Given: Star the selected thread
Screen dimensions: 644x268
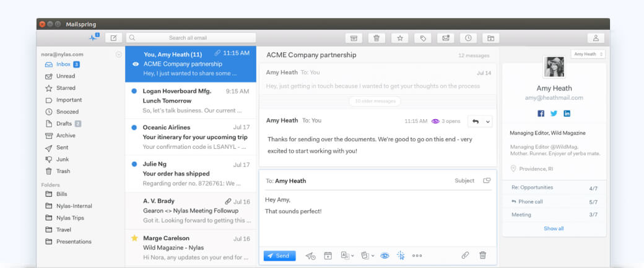Looking at the screenshot, I should pyautogui.click(x=399, y=38).
